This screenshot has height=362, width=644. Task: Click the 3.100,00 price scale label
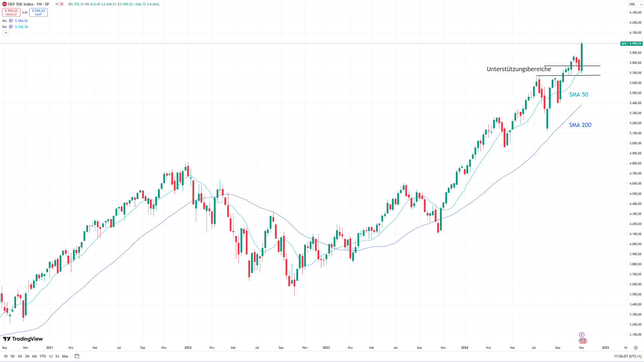tap(635, 335)
